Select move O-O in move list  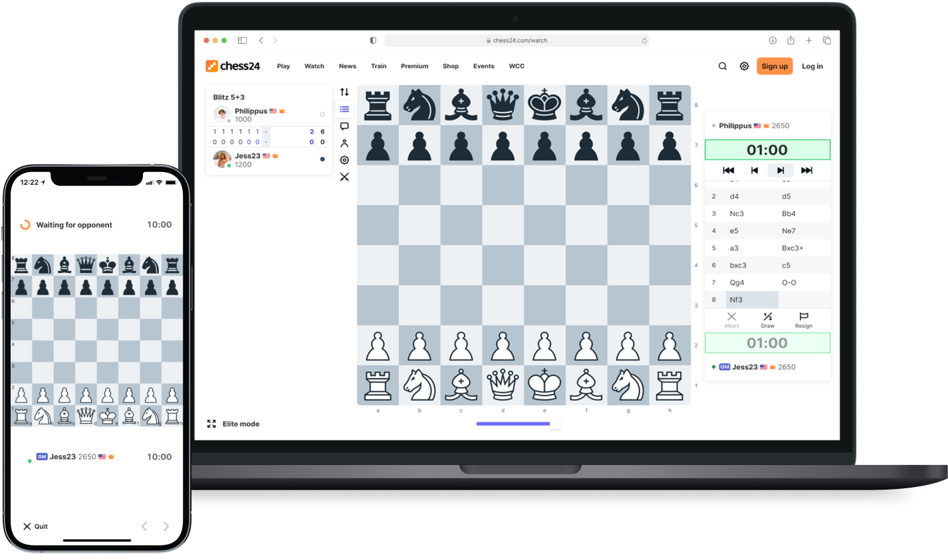(x=789, y=282)
